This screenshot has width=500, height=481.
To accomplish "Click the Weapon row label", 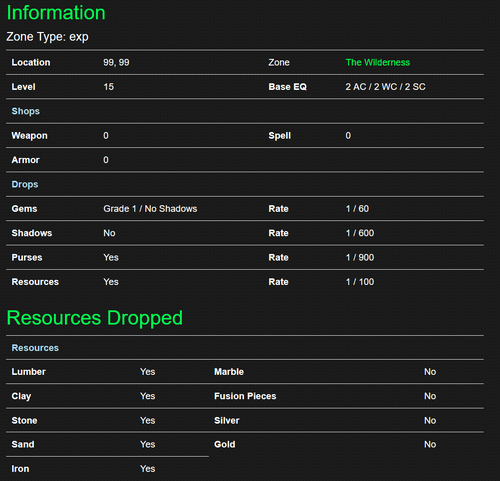I will click(29, 136).
